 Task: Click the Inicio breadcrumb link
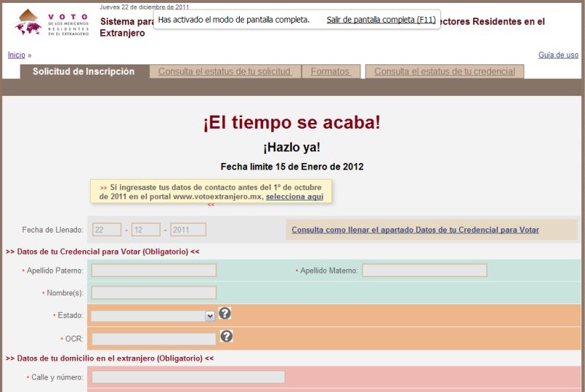click(16, 55)
